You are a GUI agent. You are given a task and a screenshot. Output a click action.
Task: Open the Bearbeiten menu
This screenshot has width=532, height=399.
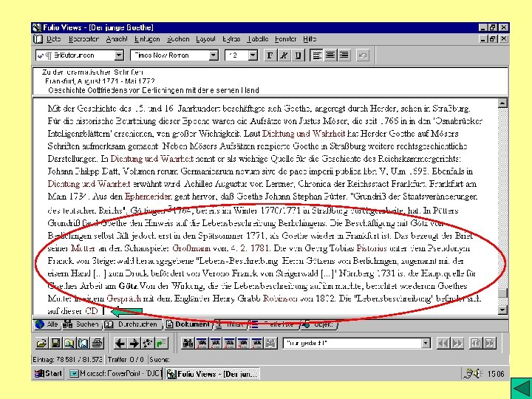pyautogui.click(x=83, y=39)
